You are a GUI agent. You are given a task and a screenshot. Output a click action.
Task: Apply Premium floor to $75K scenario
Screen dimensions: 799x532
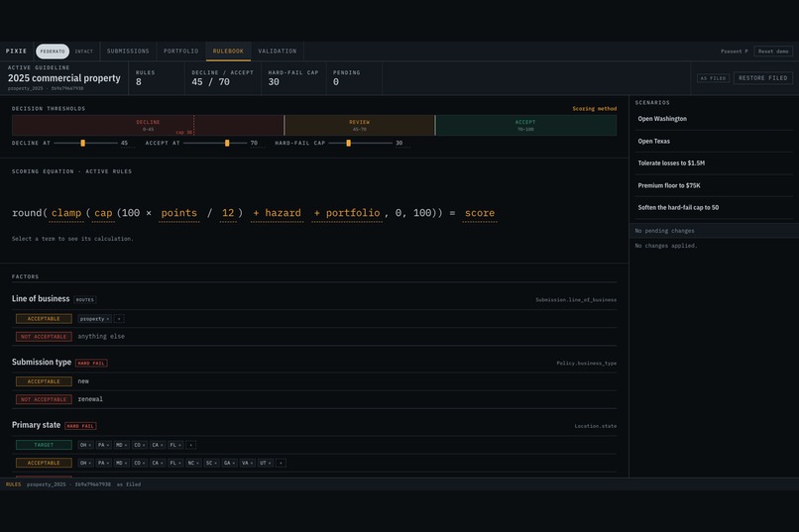tap(714, 186)
